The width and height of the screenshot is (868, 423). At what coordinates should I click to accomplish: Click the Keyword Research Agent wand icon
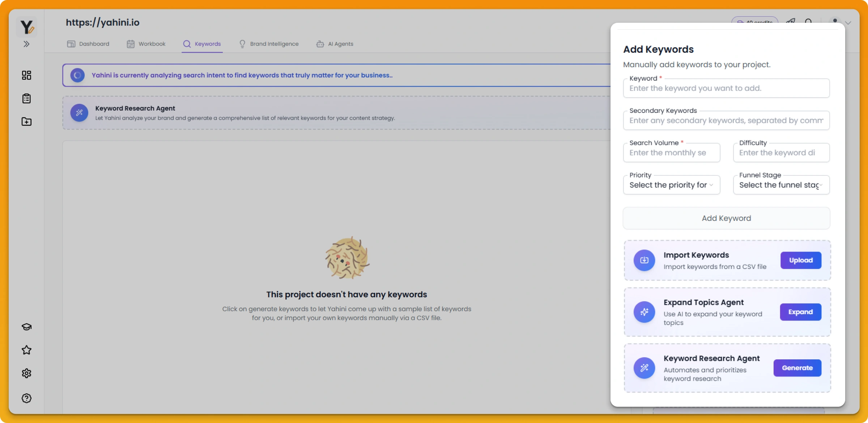pos(79,113)
